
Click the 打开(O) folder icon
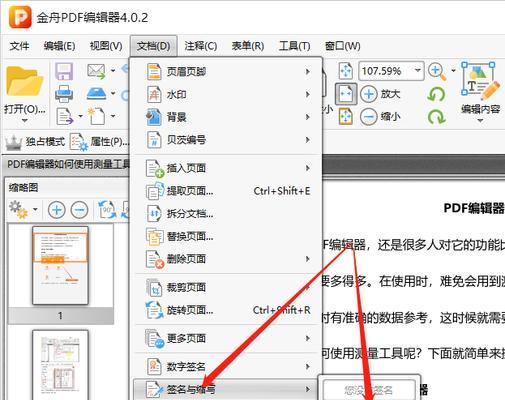(x=24, y=82)
